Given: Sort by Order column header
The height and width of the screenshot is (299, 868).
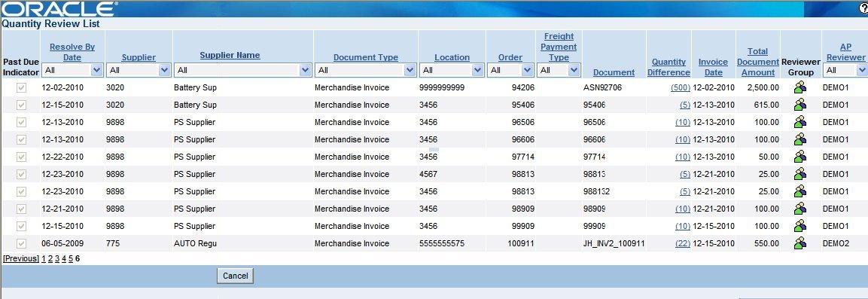Looking at the screenshot, I should (x=510, y=57).
